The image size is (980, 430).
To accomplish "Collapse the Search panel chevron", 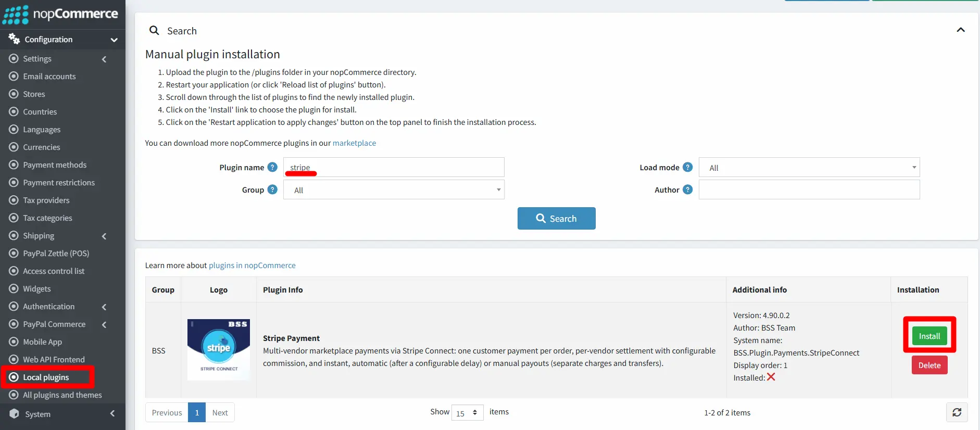I will (961, 30).
